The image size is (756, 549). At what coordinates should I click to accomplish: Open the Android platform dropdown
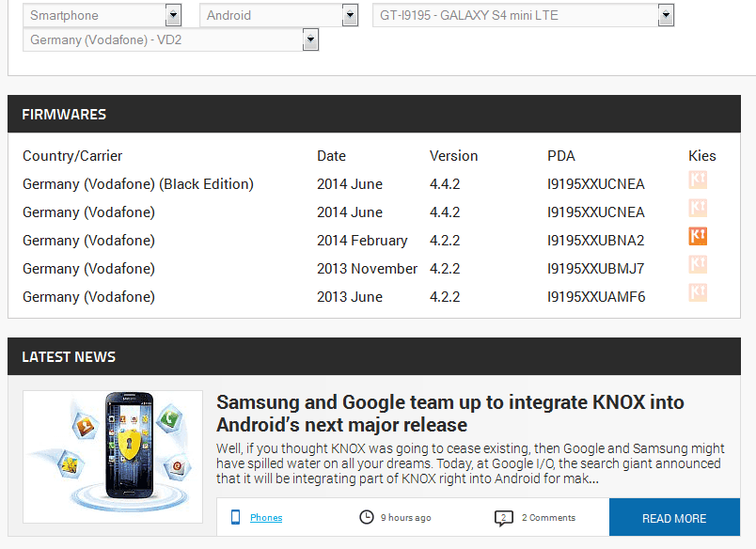278,15
